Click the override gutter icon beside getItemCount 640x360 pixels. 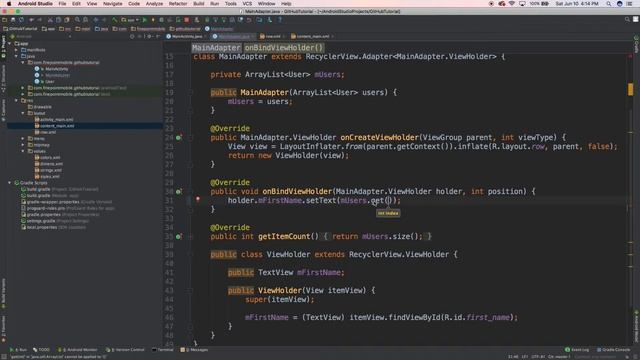178,236
